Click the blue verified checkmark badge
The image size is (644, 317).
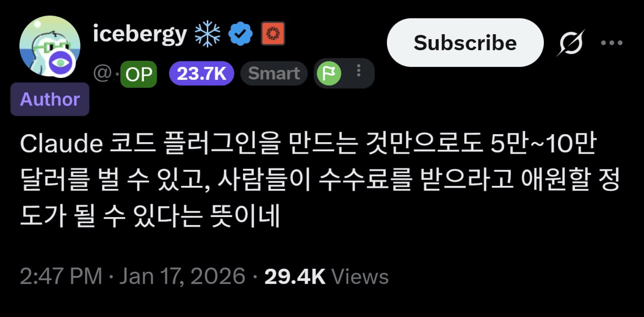tap(240, 34)
